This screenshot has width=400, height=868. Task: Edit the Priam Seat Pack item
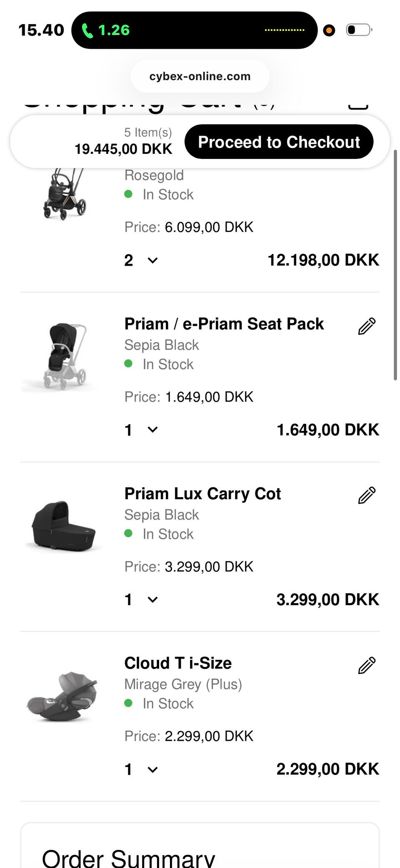coord(367,326)
